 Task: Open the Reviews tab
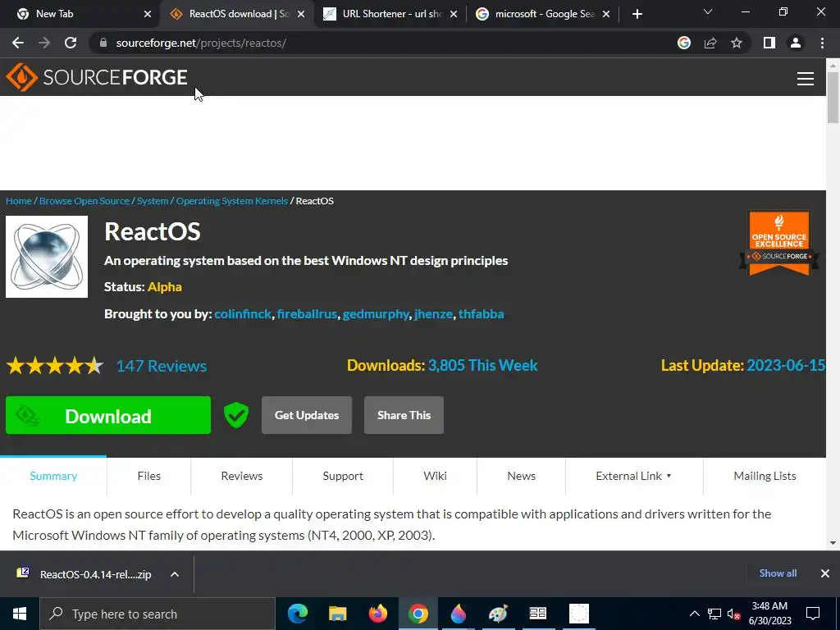242,476
